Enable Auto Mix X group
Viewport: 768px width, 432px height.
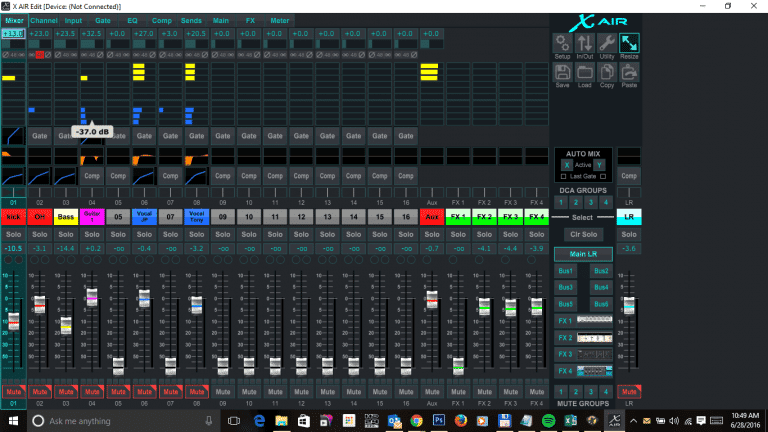coord(567,165)
